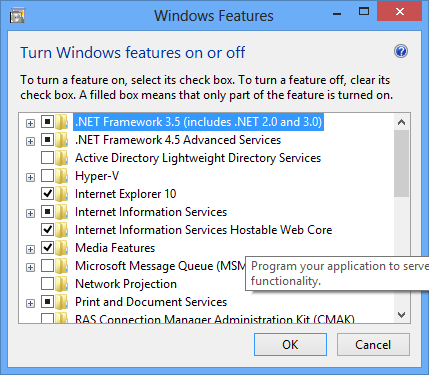Click the folder icon beside Media Features

pos(62,248)
